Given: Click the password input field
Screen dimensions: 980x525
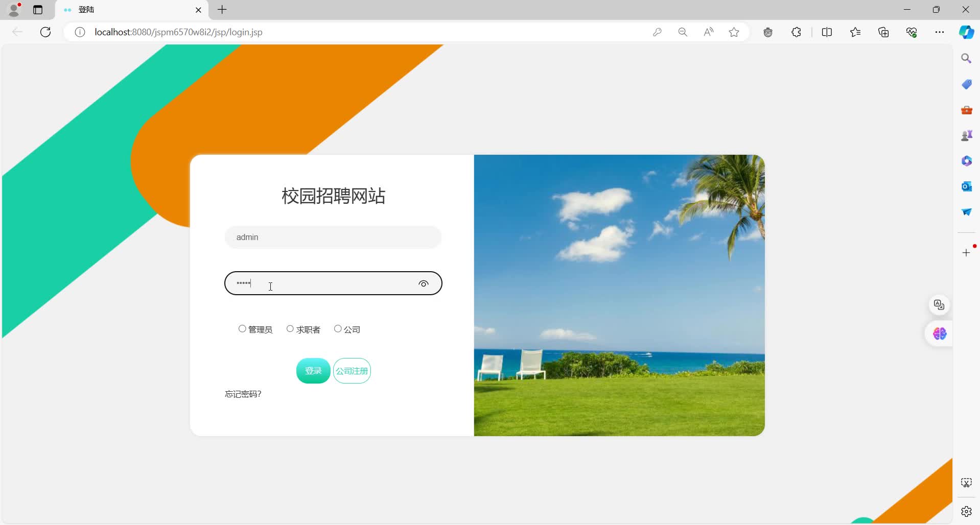Looking at the screenshot, I should [x=333, y=283].
